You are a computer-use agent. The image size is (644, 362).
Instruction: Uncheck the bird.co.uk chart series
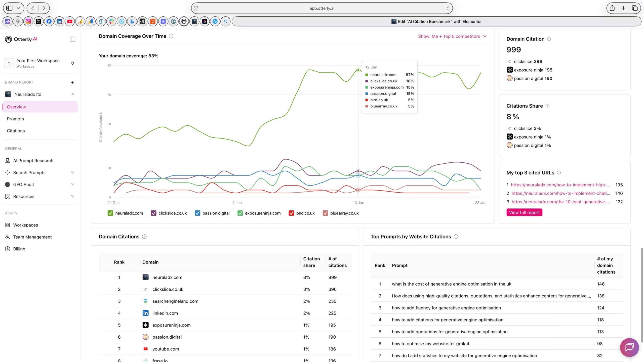[291, 213]
